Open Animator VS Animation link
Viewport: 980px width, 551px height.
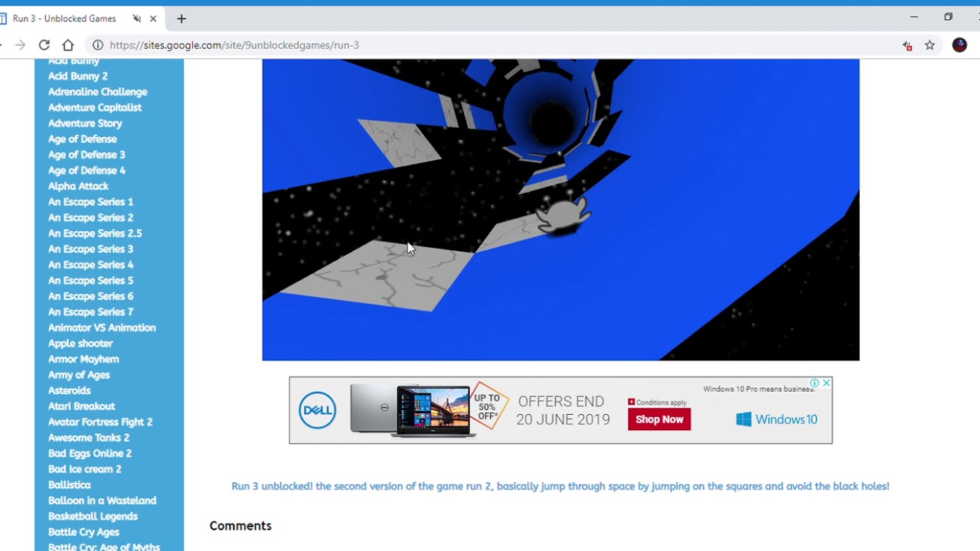coord(102,328)
